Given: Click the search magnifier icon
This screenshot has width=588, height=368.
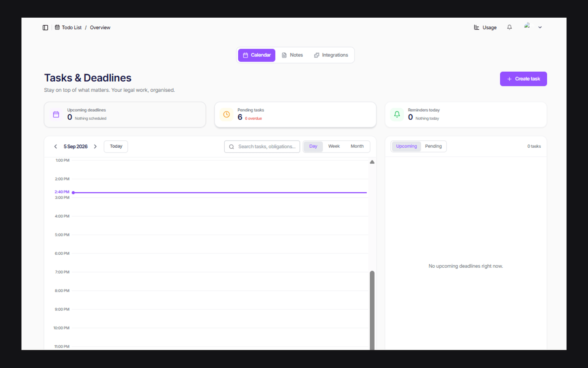Looking at the screenshot, I should [231, 147].
